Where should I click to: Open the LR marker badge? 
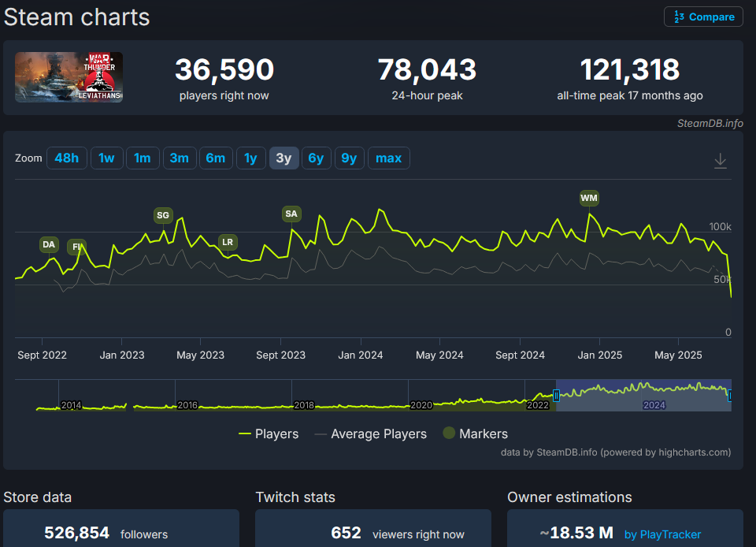click(228, 242)
